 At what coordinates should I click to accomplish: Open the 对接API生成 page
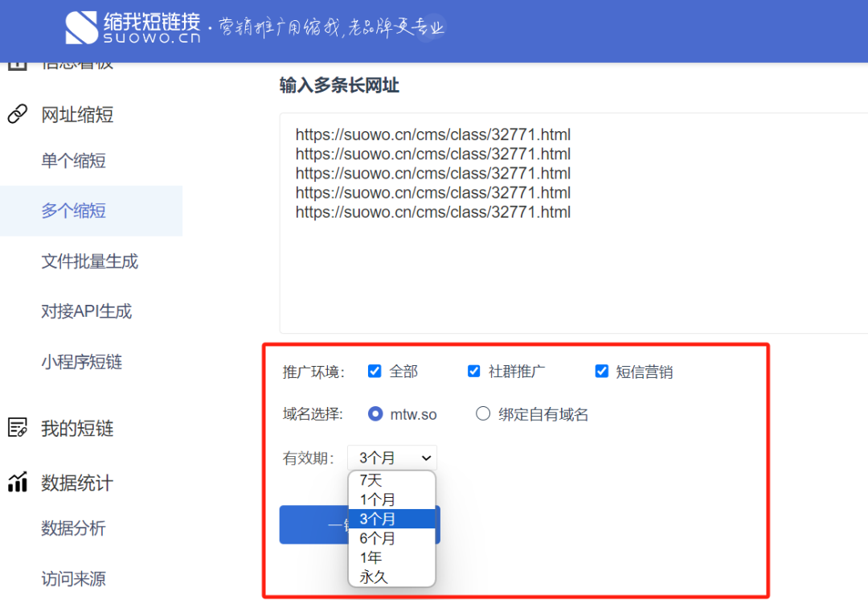(87, 311)
